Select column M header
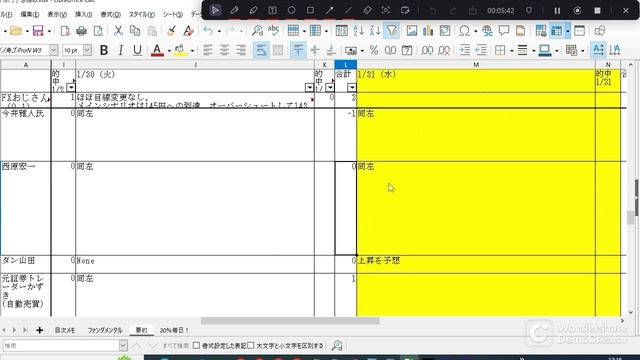The image size is (640, 360). pyautogui.click(x=476, y=64)
